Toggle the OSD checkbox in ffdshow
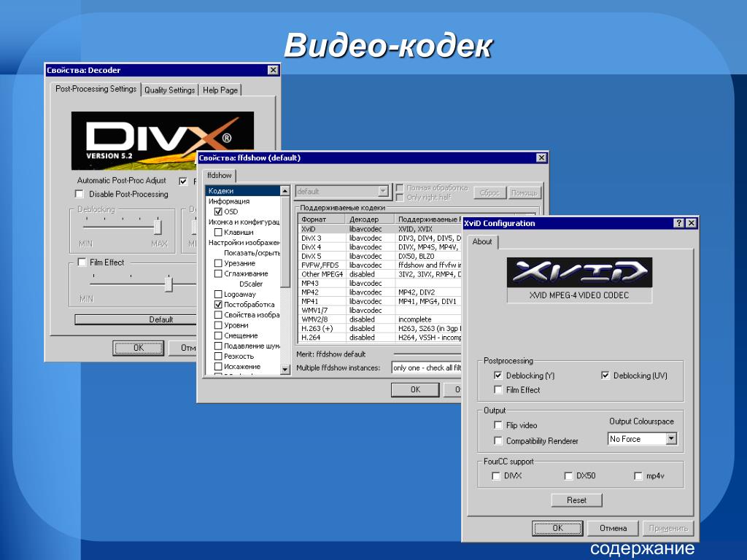Viewport: 747px width, 560px height. [x=218, y=211]
